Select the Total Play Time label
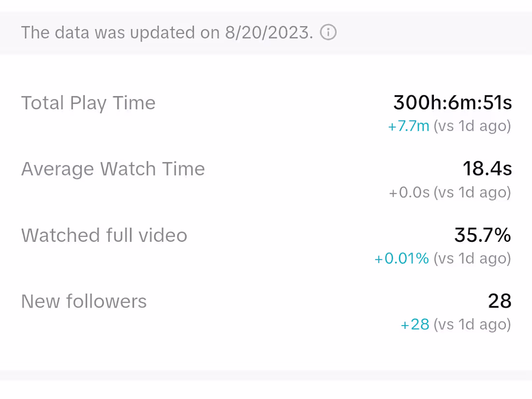The width and height of the screenshot is (532, 399). tap(89, 103)
